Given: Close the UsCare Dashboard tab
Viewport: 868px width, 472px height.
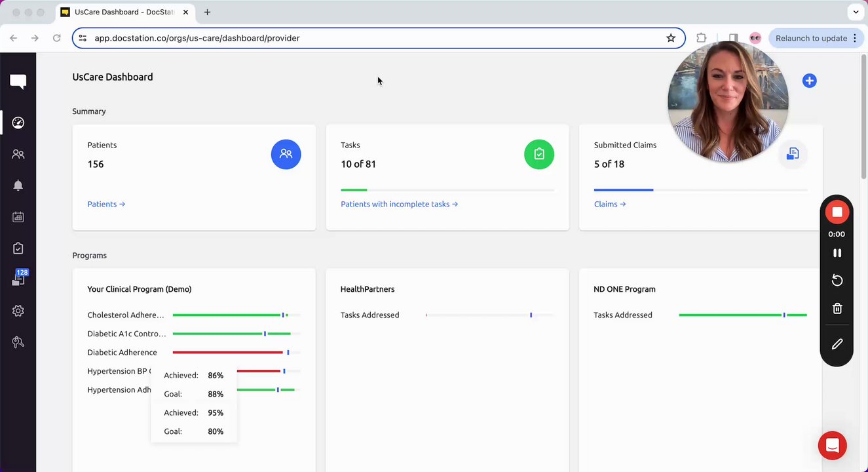Looking at the screenshot, I should (185, 12).
